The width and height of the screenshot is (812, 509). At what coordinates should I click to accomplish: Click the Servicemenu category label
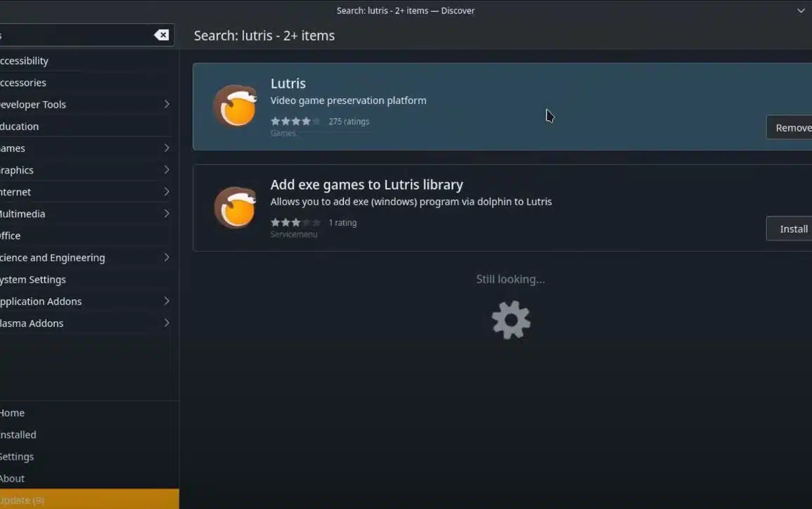(294, 235)
